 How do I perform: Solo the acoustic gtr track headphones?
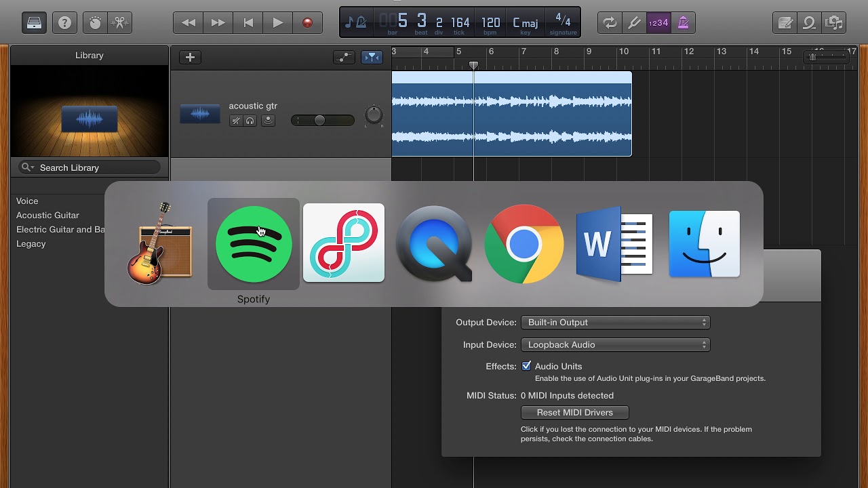(250, 121)
